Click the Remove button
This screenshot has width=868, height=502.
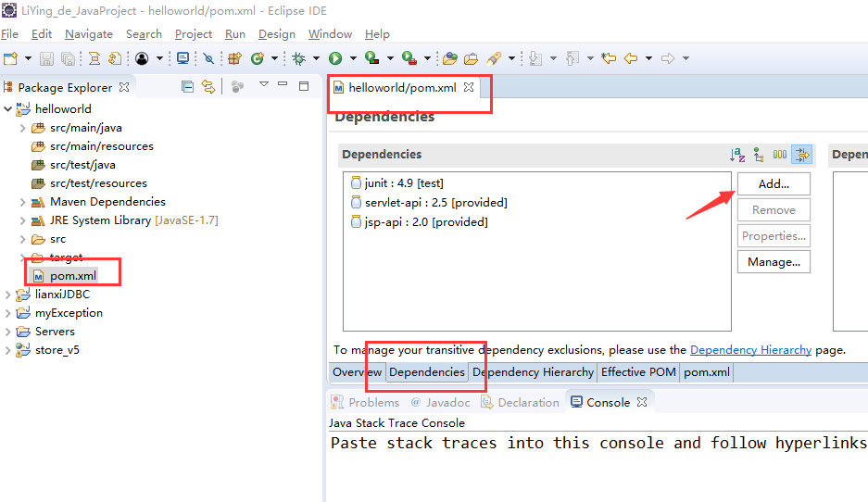pyautogui.click(x=774, y=209)
